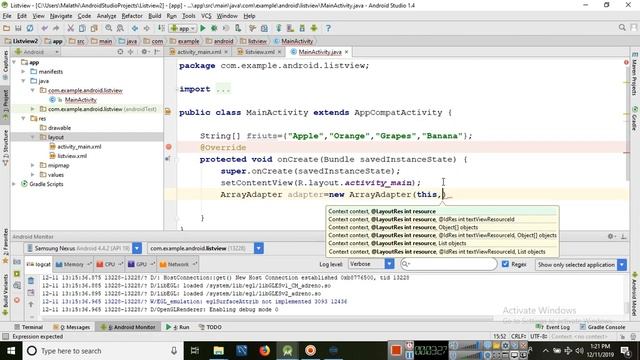Expand the mipmap folder
The image size is (640, 360).
click(33, 165)
